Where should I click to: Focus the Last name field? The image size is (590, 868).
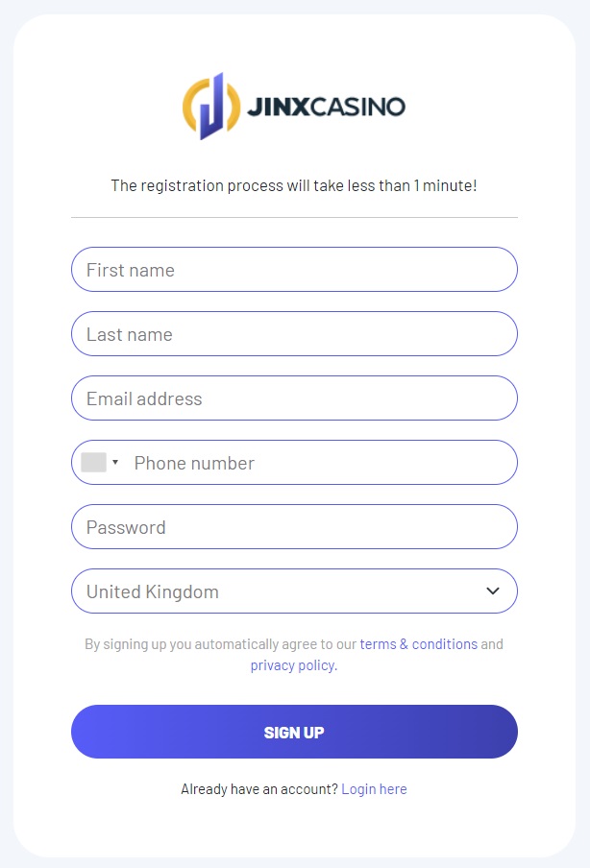pos(294,334)
